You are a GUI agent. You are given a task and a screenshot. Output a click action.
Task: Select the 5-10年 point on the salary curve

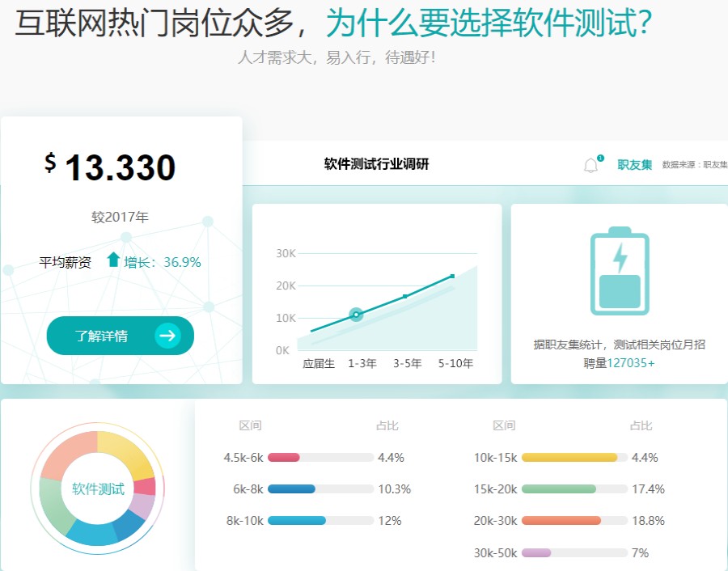[x=453, y=277]
